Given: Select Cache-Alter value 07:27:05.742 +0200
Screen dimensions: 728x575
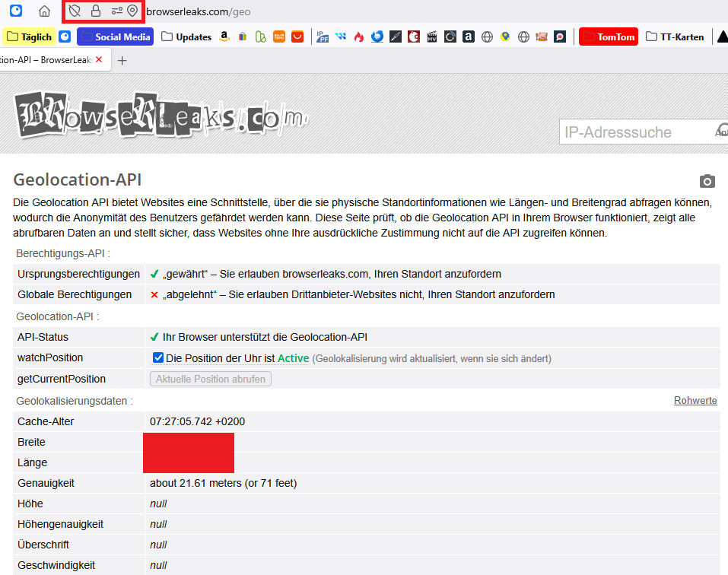Looking at the screenshot, I should (197, 421).
